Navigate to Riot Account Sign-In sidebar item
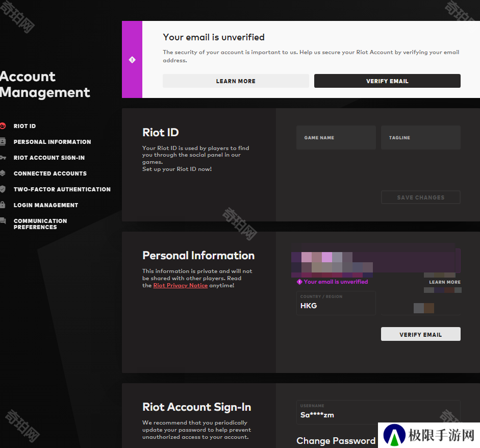 click(49, 158)
